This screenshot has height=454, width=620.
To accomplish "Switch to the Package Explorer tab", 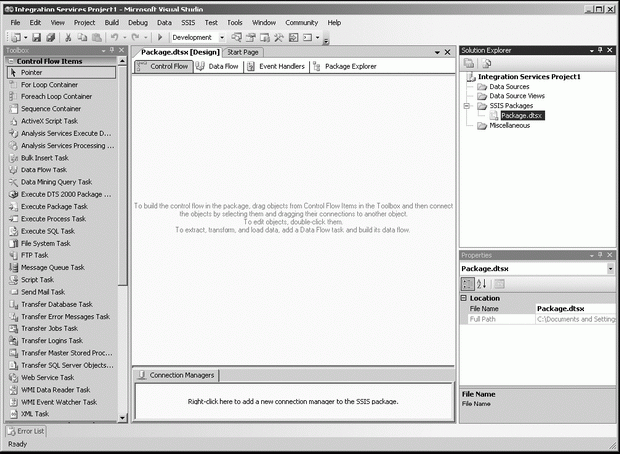I will point(345,66).
